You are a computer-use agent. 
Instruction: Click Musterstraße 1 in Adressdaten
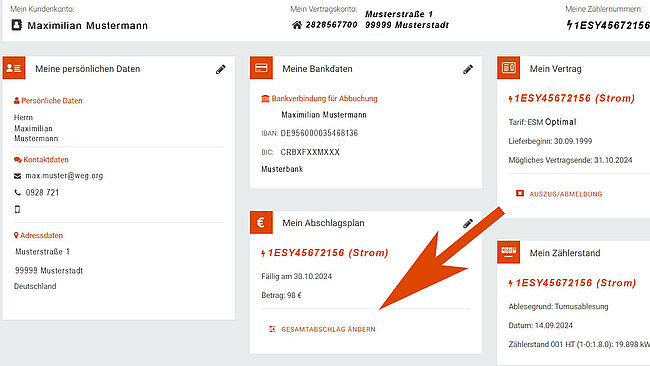point(43,252)
